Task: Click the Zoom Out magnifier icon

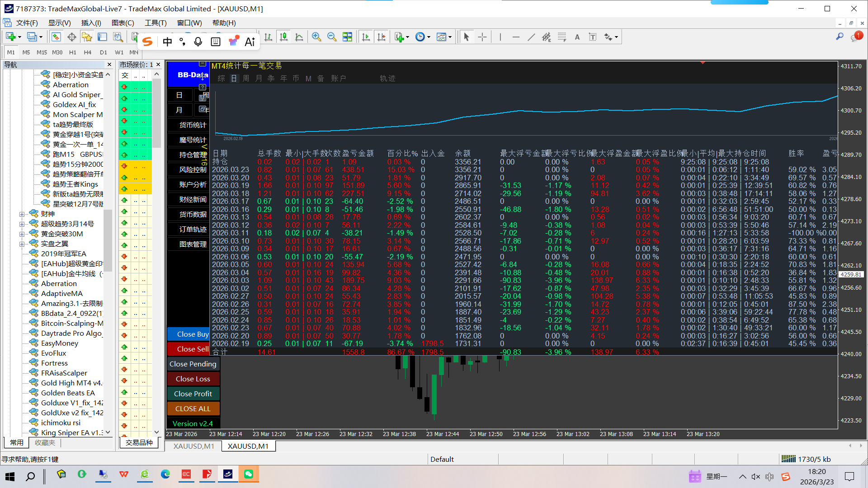Action: (331, 37)
